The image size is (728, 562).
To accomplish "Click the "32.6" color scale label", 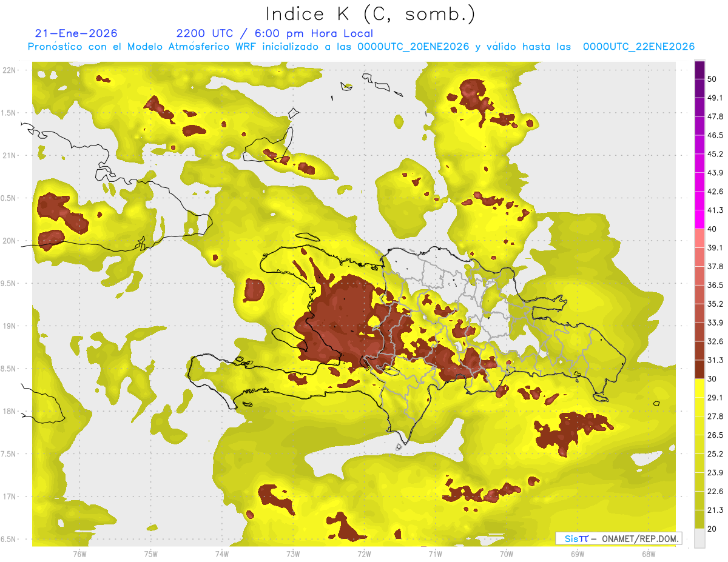I will [x=715, y=341].
